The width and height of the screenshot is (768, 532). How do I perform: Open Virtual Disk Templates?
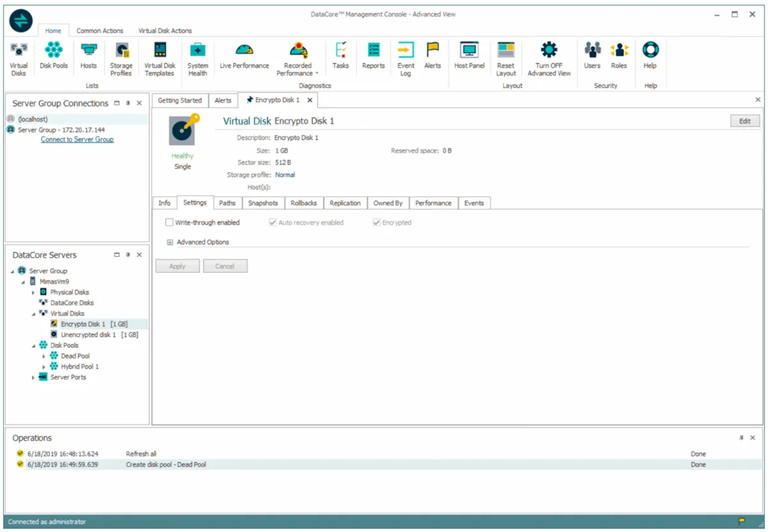[160, 59]
